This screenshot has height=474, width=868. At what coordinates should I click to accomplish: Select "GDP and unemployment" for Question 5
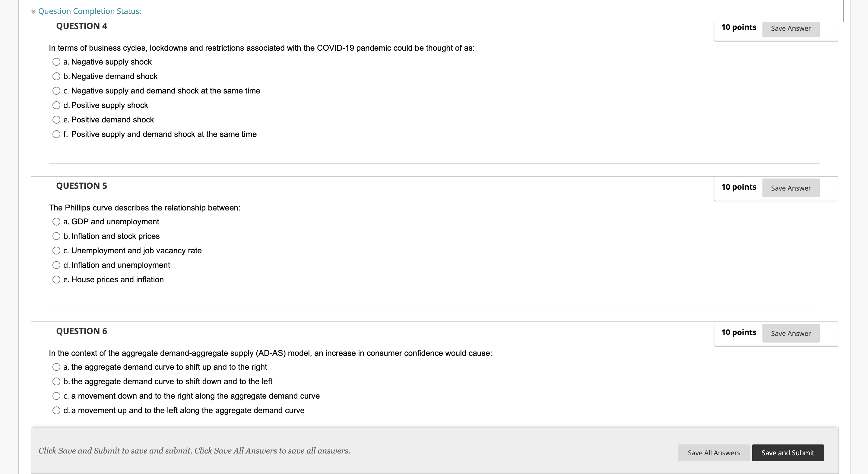coord(56,221)
